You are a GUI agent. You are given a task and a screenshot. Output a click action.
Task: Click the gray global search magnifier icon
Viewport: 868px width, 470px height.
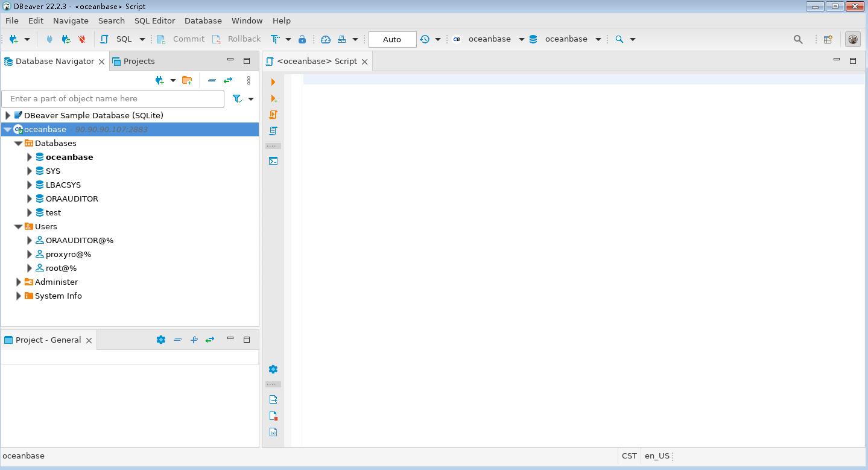[x=798, y=39]
